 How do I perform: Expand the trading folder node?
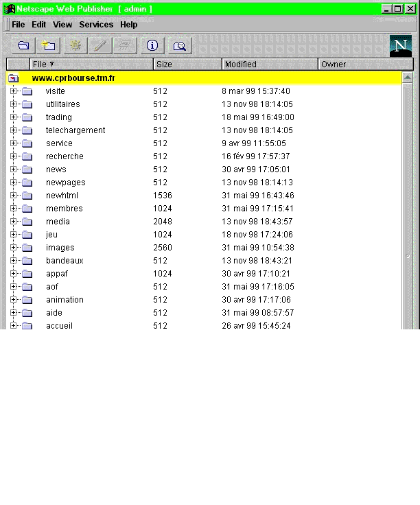13,117
